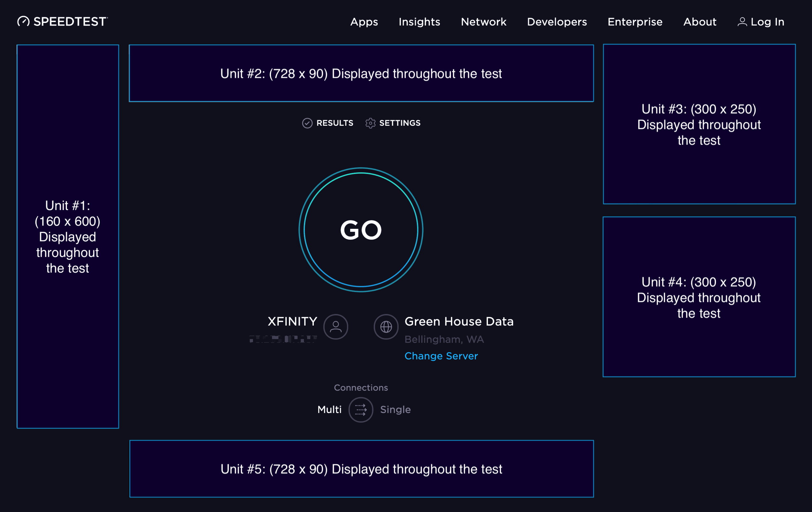The width and height of the screenshot is (812, 512).
Task: Open the Network menu
Action: pyautogui.click(x=483, y=22)
